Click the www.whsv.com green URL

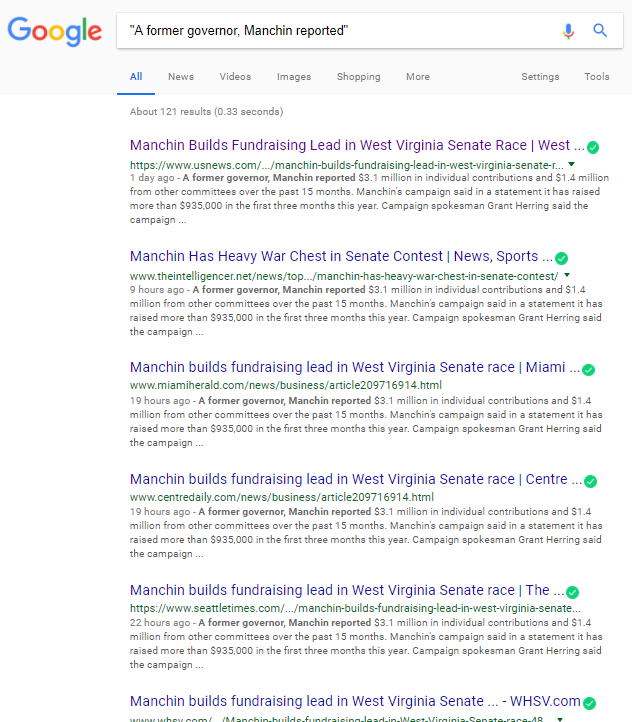pos(336,719)
